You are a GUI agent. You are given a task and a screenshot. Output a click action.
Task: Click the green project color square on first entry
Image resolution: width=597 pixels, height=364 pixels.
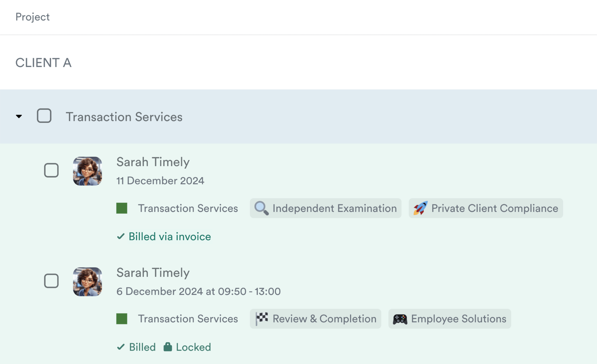coord(122,208)
